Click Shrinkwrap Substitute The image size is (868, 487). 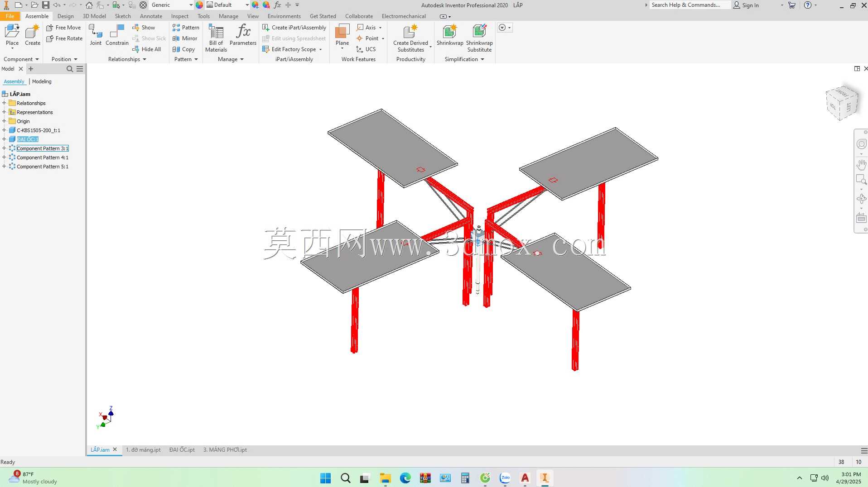click(479, 38)
